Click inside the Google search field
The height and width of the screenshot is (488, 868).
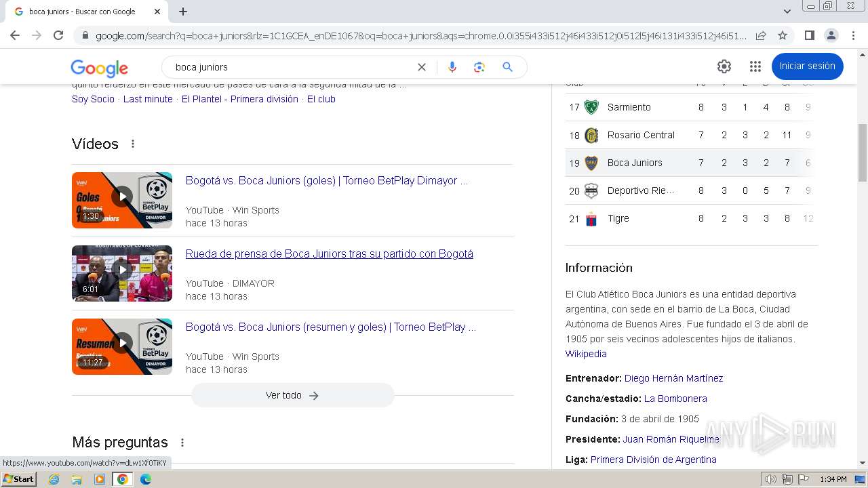[x=292, y=67]
